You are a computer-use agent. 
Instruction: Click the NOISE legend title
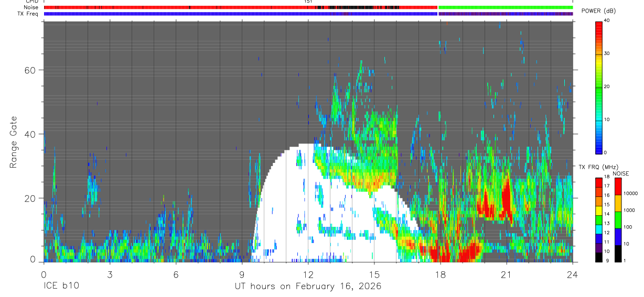click(621, 173)
